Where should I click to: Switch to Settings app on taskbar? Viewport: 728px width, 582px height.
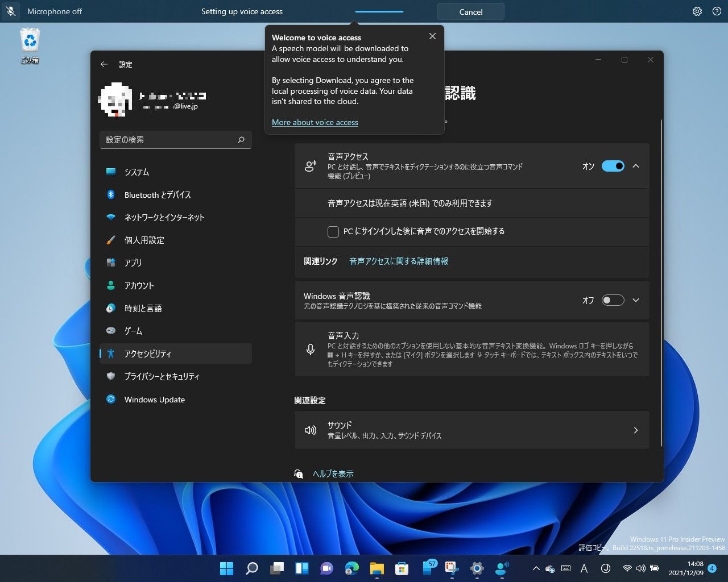click(477, 568)
